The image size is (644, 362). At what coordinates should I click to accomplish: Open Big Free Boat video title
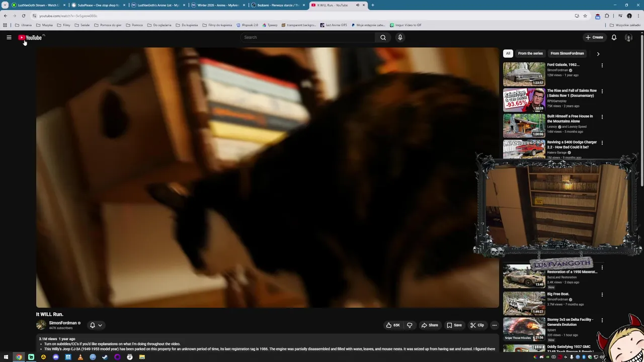[x=558, y=294]
